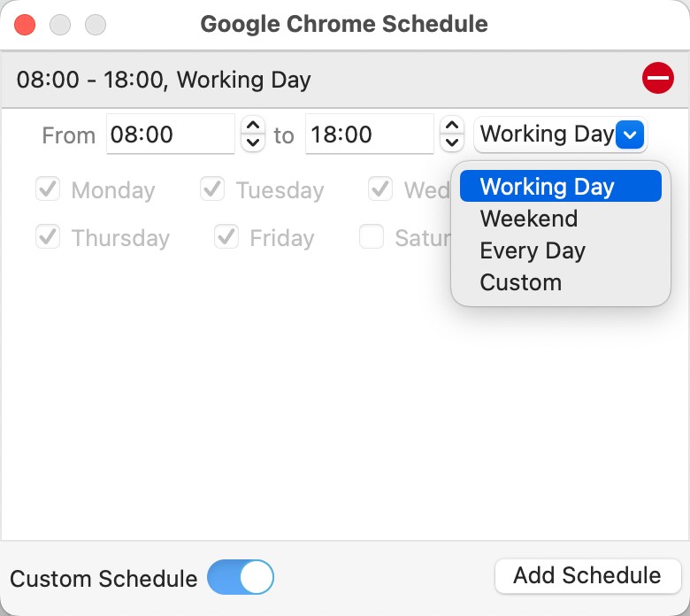Toggle the Tuesday checkbox
The height and width of the screenshot is (616, 690).
[x=212, y=189]
